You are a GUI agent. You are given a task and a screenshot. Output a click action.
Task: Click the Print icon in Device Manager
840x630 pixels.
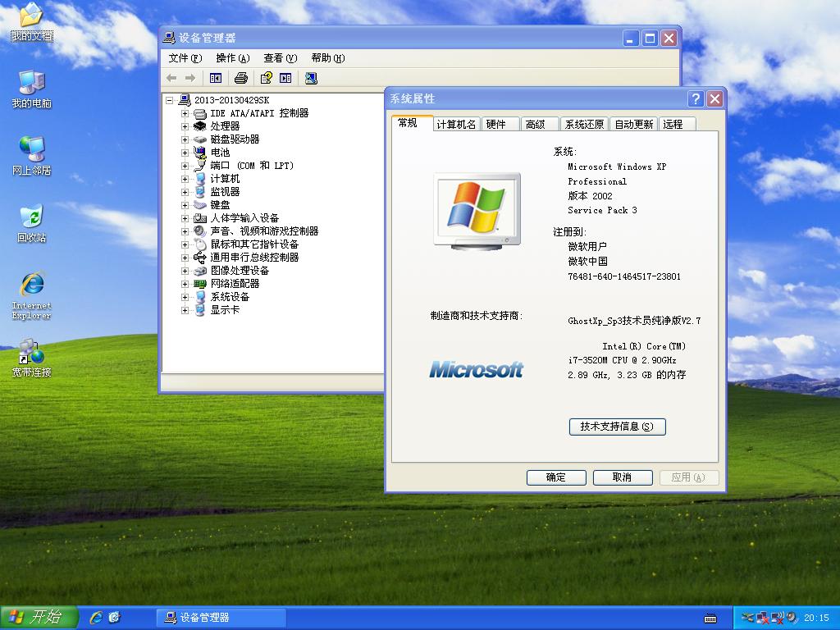241,78
